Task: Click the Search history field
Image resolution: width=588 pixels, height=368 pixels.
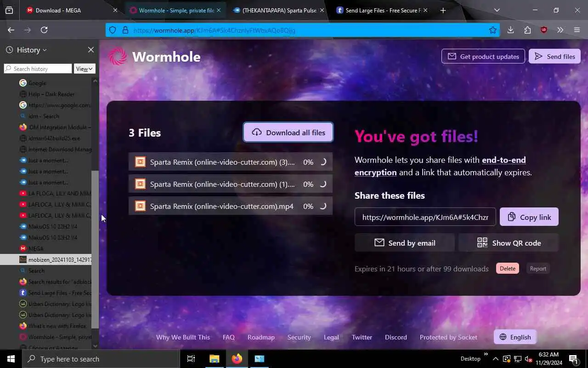Action: [x=38, y=69]
